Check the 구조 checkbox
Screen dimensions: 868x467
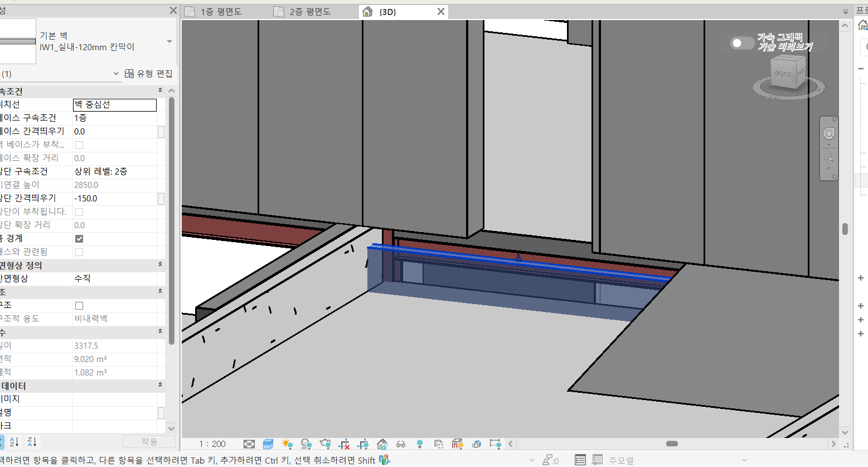click(79, 306)
